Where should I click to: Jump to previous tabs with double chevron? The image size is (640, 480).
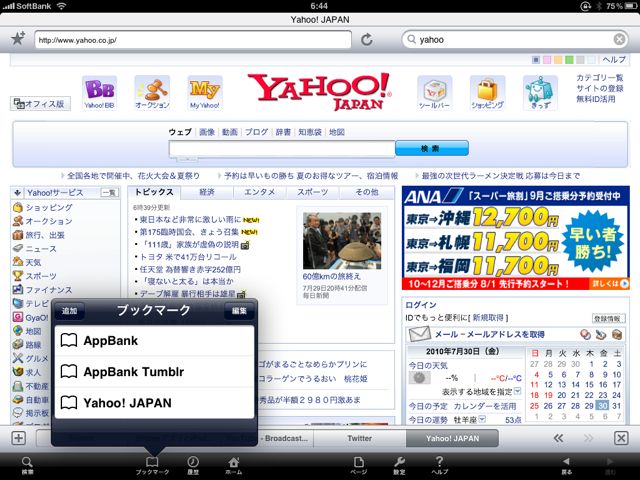coord(558,438)
